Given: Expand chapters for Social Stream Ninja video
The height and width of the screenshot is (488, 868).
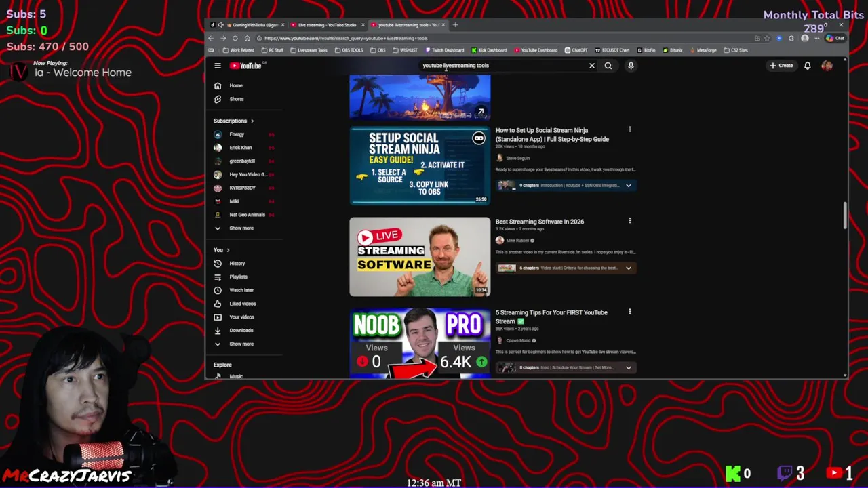Looking at the screenshot, I should click(x=628, y=185).
